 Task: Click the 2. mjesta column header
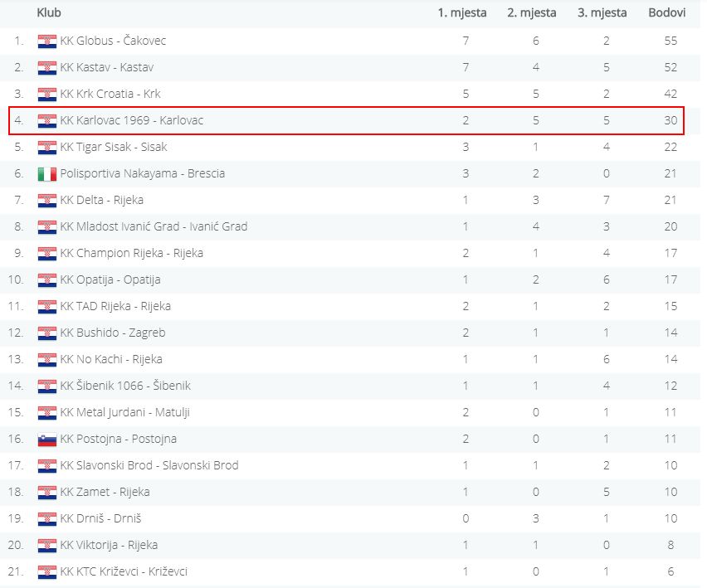[x=532, y=12]
